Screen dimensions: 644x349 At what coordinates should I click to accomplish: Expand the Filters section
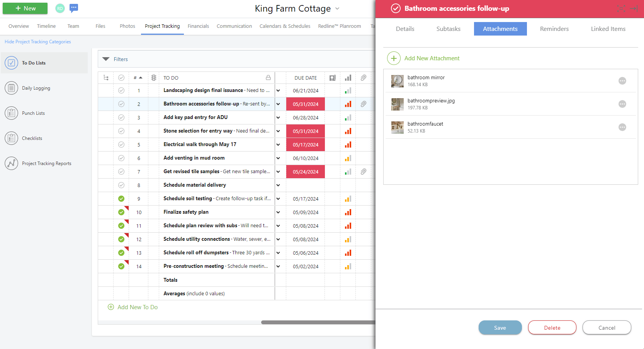point(106,59)
